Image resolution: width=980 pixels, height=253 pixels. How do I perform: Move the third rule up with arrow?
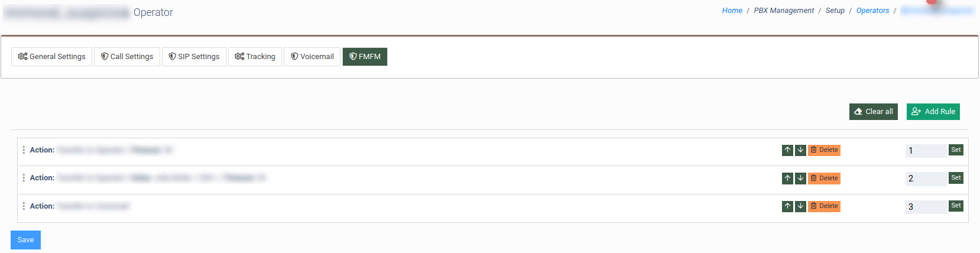click(x=787, y=206)
